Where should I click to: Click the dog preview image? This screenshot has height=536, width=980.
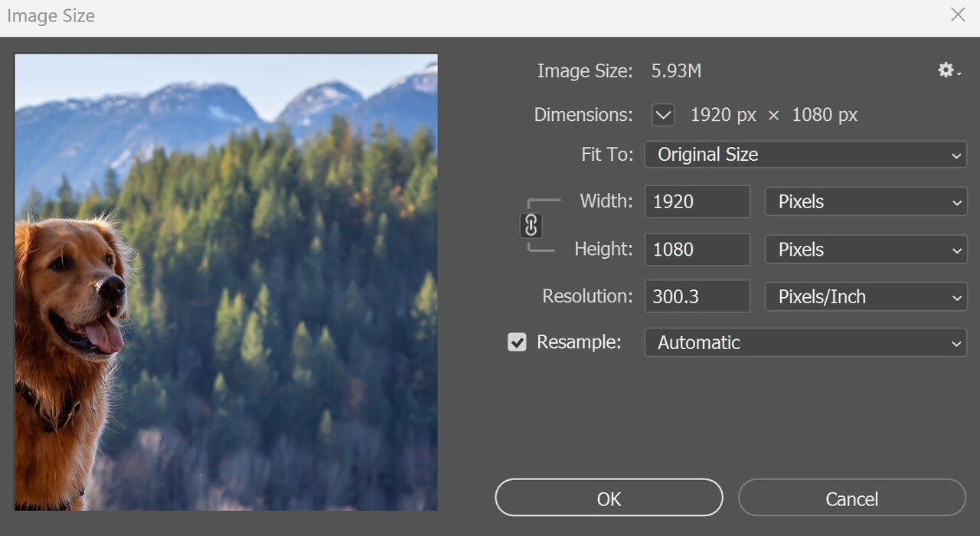point(226,282)
